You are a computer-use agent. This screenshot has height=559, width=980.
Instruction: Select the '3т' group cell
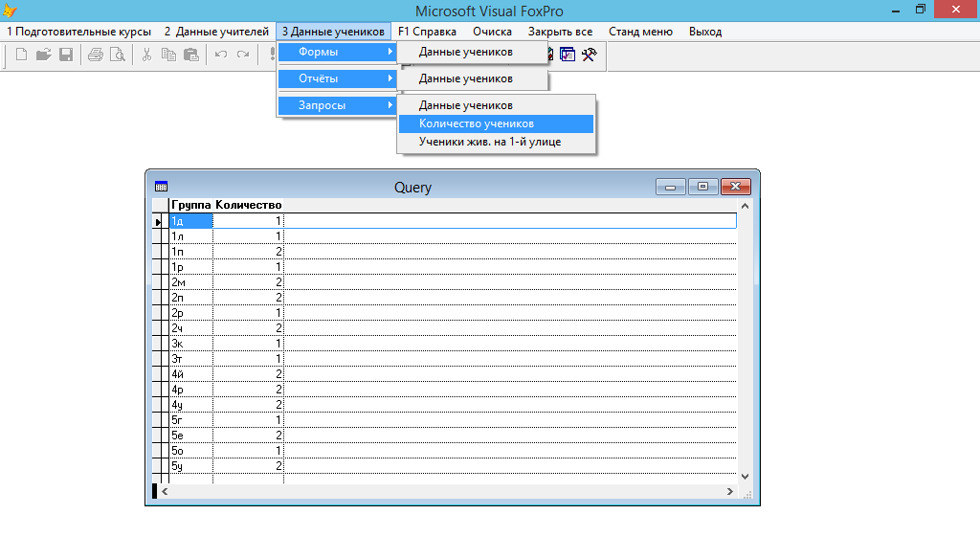click(191, 359)
